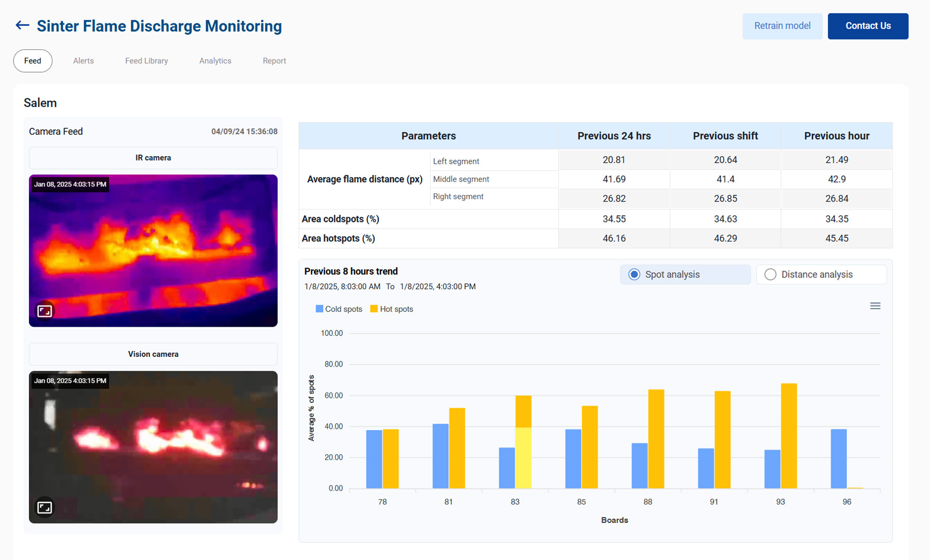Collapse the Vision camera section header

tap(152, 354)
